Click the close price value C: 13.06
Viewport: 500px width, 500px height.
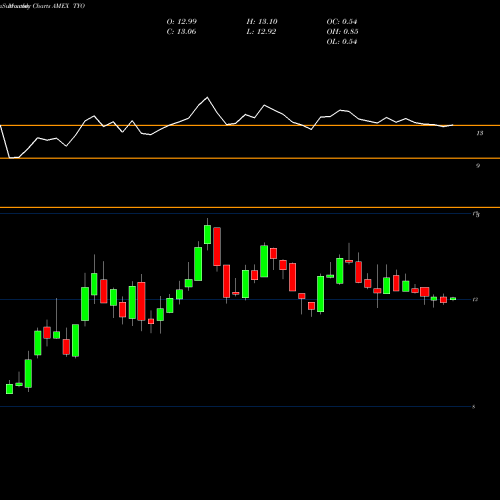point(181,32)
